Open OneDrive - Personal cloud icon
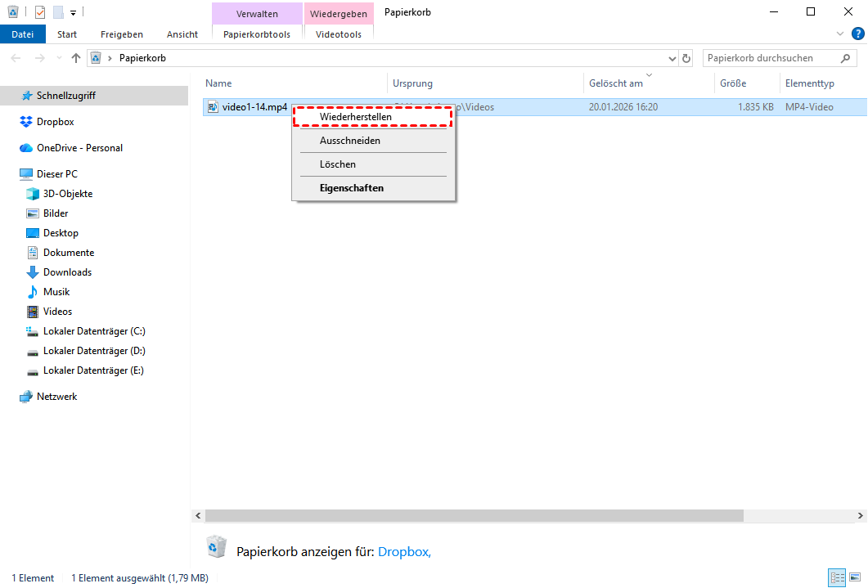This screenshot has width=868, height=588. (x=25, y=148)
